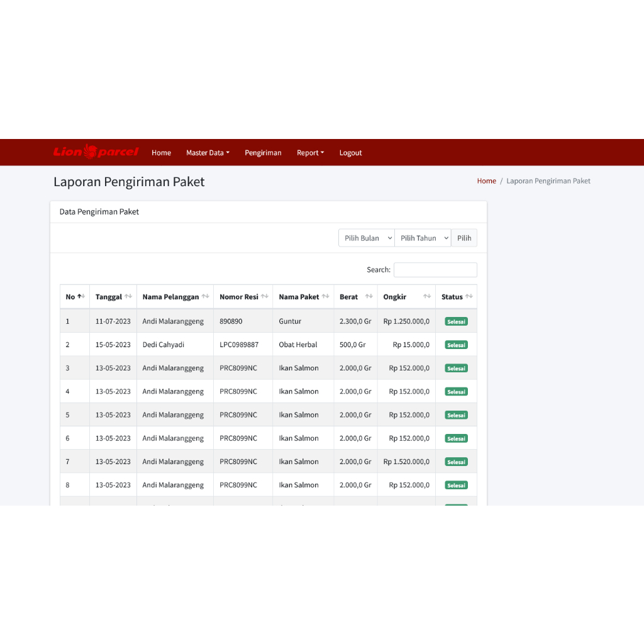This screenshot has height=644, width=644.
Task: Sort by Tanggal column sort icon
Action: click(x=128, y=297)
